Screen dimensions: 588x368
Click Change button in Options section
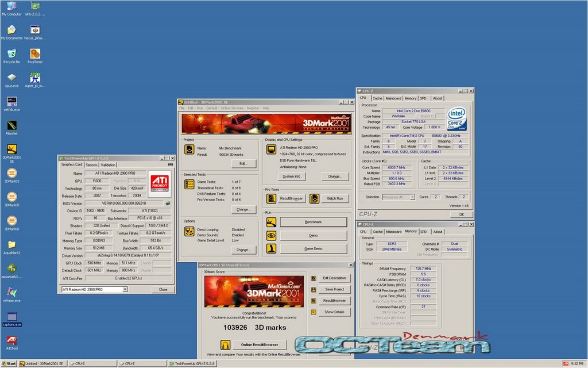243,250
